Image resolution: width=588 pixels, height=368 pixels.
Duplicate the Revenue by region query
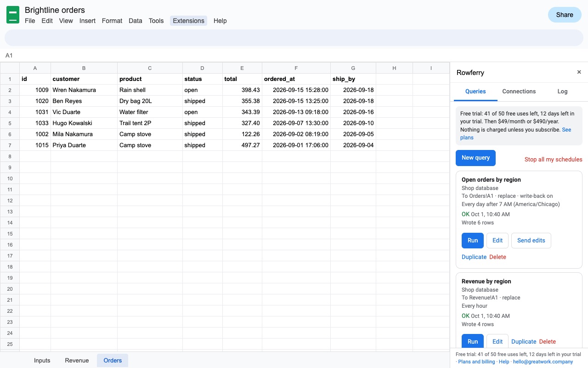[524, 342]
